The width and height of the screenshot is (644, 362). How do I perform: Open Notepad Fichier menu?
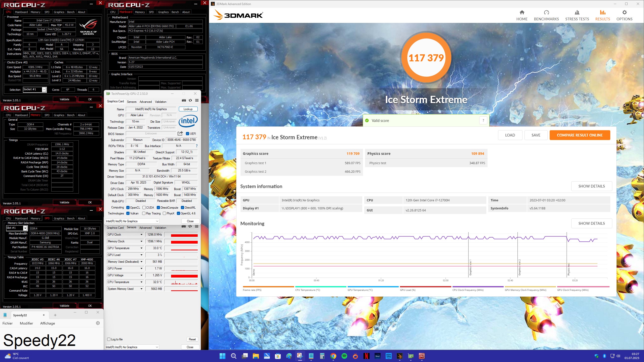(x=8, y=323)
